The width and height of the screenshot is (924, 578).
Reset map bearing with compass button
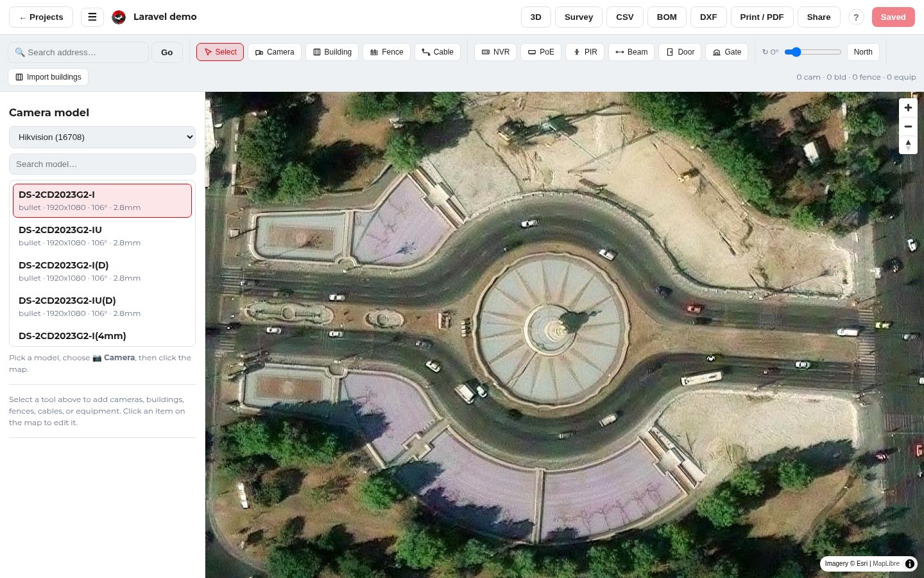click(x=908, y=145)
